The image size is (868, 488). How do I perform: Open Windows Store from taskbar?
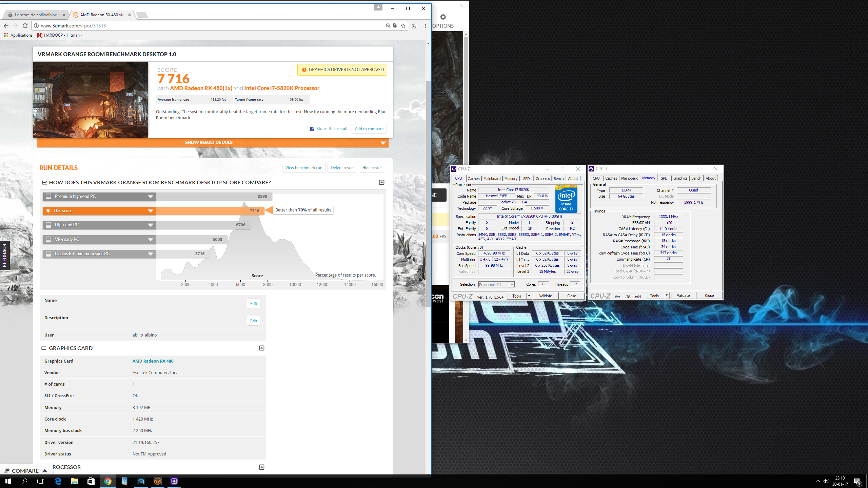coord(91,481)
